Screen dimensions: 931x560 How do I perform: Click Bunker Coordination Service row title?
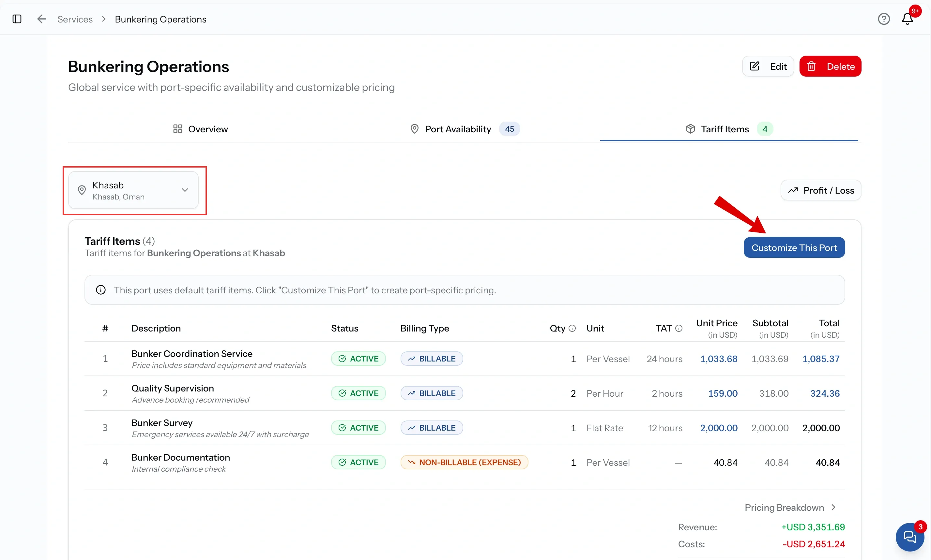tap(192, 354)
